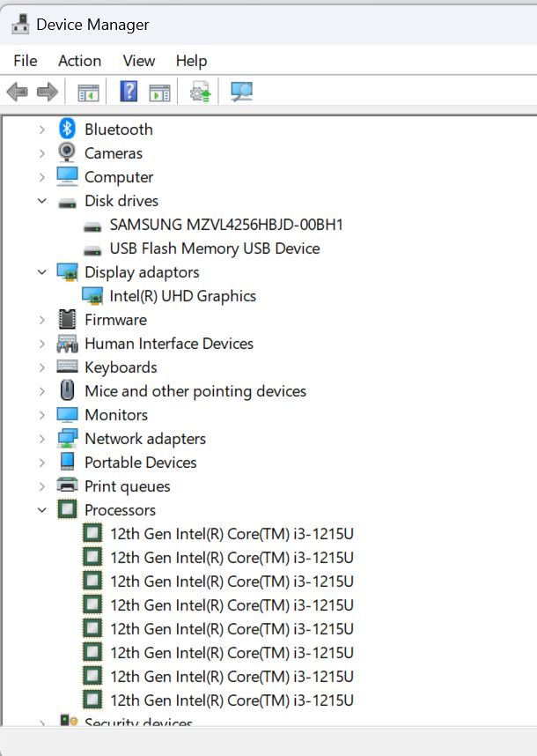The height and width of the screenshot is (756, 537).
Task: Expand the Network adapters category
Action: [x=41, y=439]
